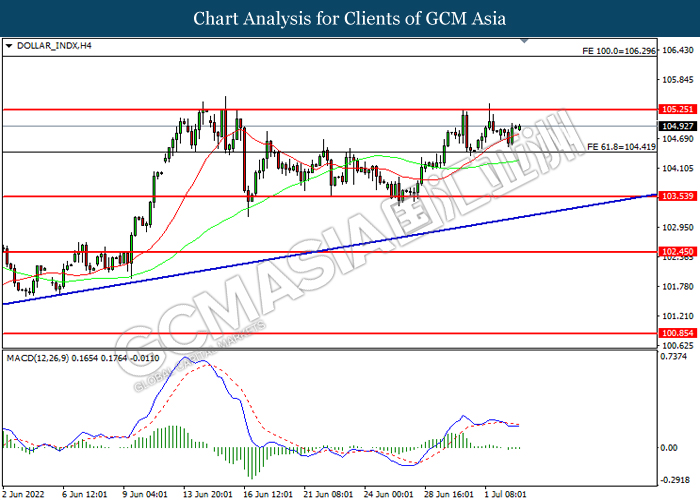Click the 2 Jun 2022 date label
Viewport: 700px width, 500px height.
pyautogui.click(x=24, y=494)
